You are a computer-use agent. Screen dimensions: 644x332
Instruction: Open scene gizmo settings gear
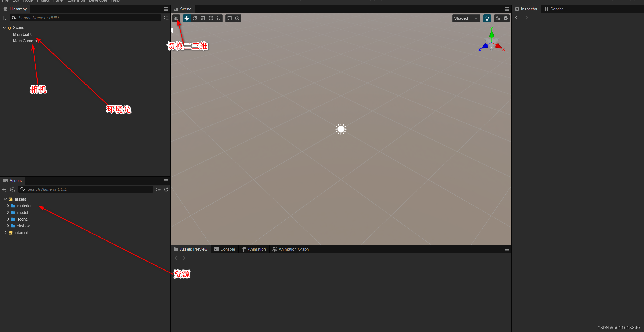coord(506,18)
